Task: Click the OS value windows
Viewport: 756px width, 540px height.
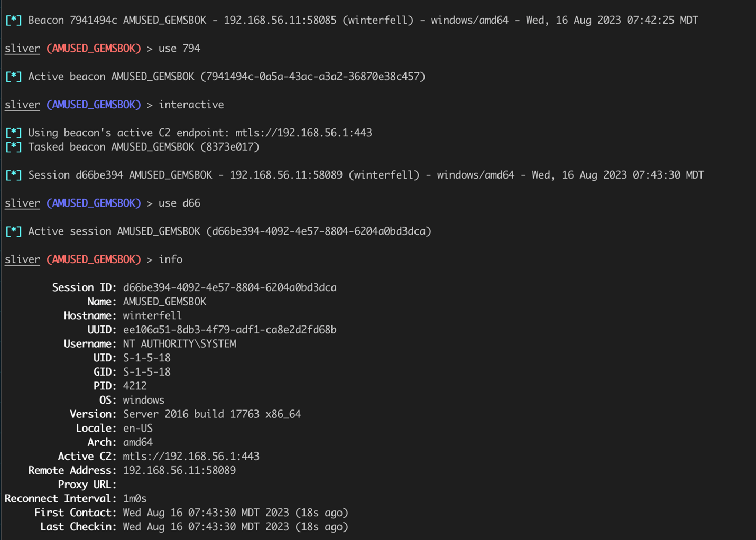Action: [x=143, y=400]
